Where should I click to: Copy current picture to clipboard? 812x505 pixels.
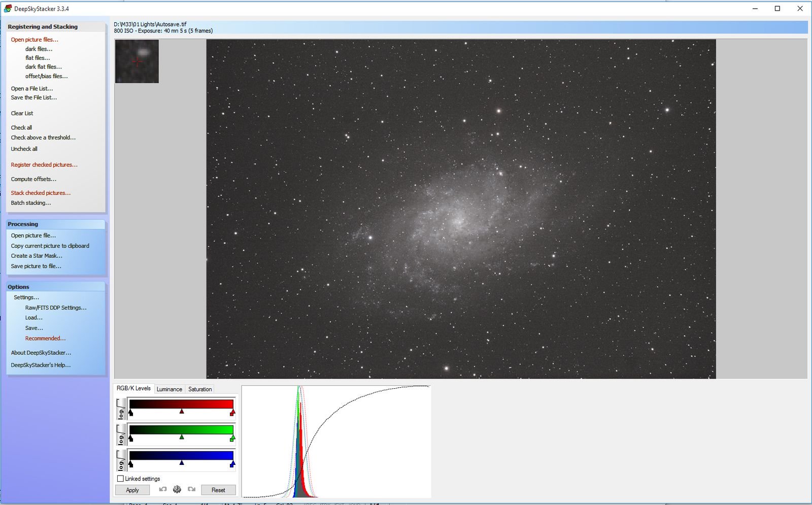click(50, 246)
